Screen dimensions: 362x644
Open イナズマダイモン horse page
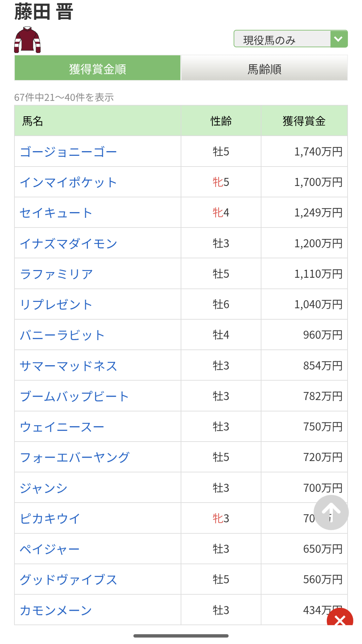click(x=68, y=244)
